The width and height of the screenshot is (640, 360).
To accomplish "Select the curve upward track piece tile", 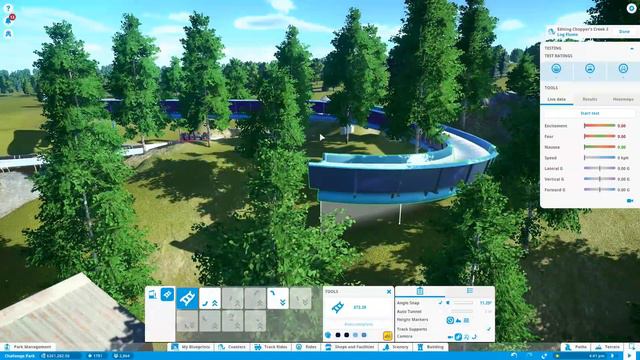I will pyautogui.click(x=210, y=298).
